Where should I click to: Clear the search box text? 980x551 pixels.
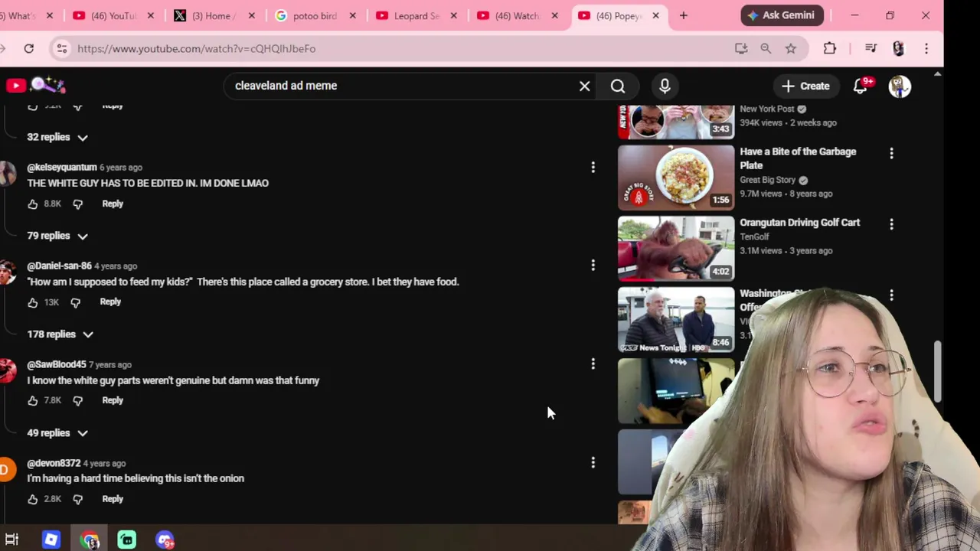(584, 86)
